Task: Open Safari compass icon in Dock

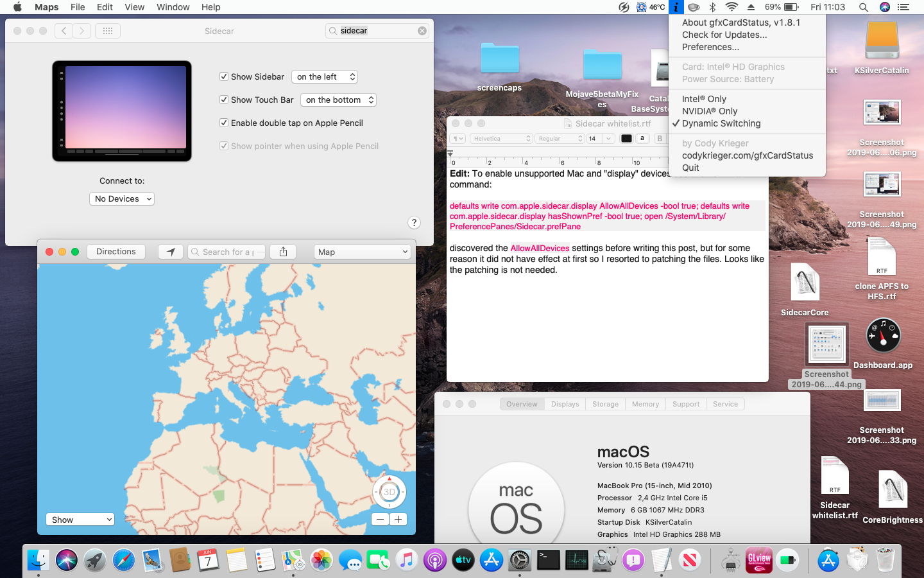Action: point(124,560)
